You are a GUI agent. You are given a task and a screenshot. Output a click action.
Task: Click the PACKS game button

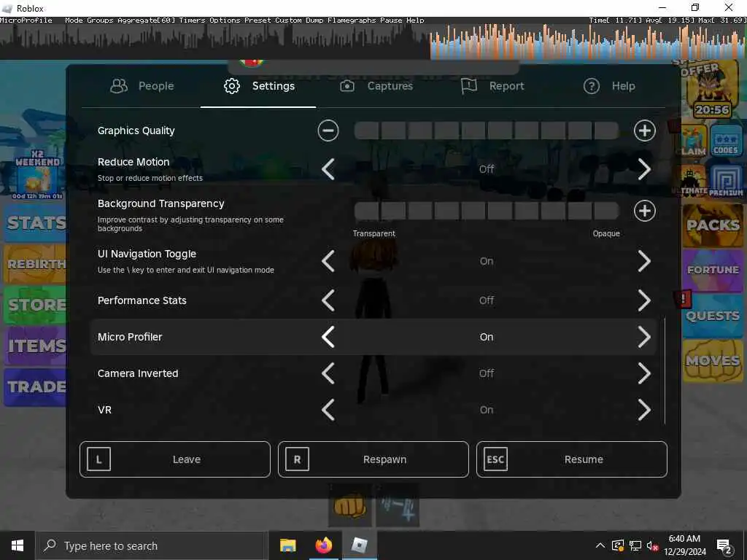point(713,225)
